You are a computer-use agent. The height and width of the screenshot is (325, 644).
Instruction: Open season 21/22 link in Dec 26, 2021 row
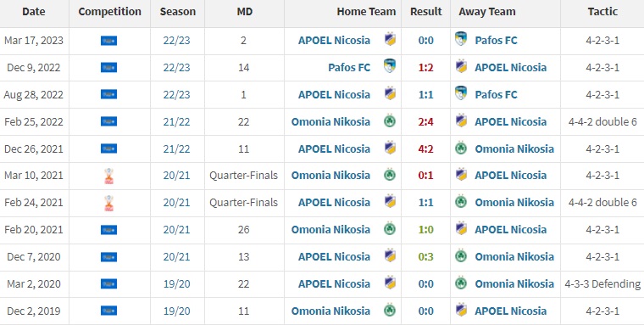pyautogui.click(x=176, y=149)
